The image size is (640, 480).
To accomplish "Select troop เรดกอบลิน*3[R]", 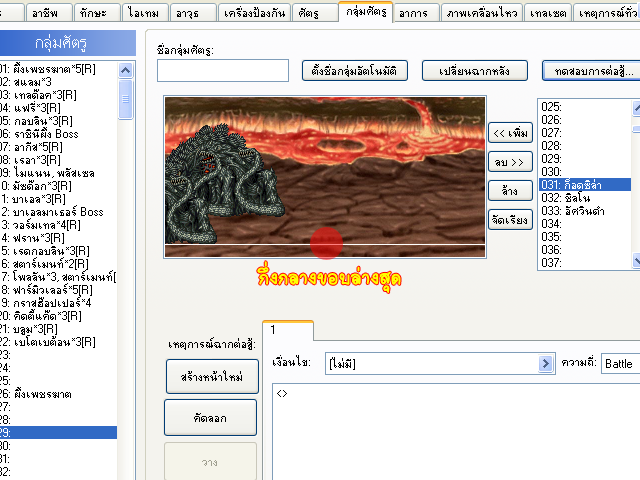I will pyautogui.click(x=58, y=251).
